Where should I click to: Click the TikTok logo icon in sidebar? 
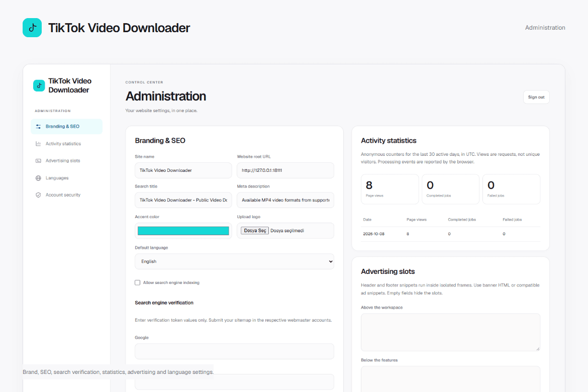(x=39, y=85)
